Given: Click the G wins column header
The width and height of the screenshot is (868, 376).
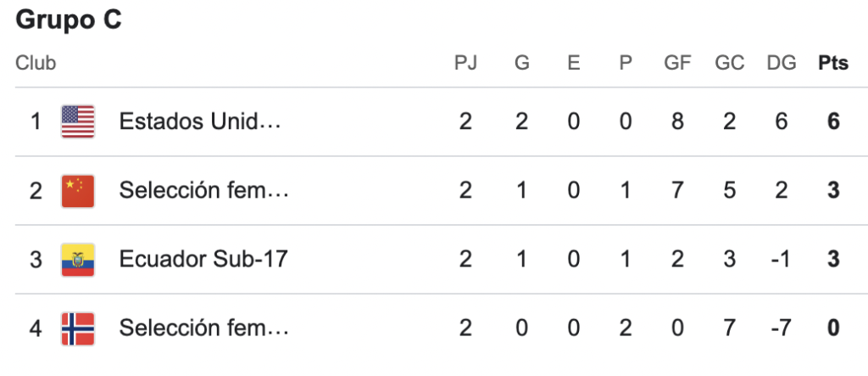Looking at the screenshot, I should (x=521, y=64).
